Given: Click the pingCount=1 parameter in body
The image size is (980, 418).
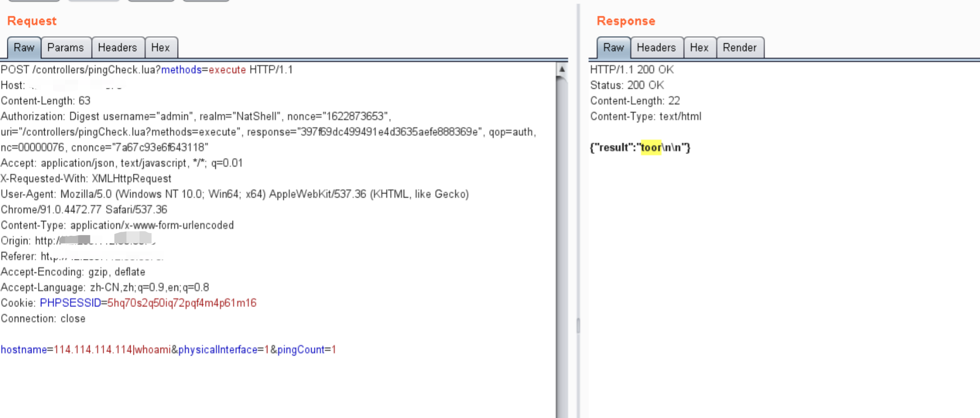Looking at the screenshot, I should tap(307, 350).
